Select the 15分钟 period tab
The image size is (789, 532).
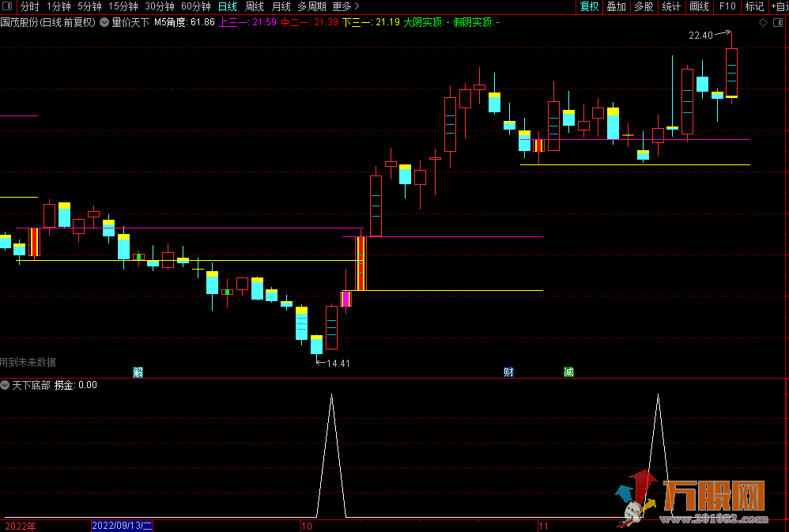123,6
